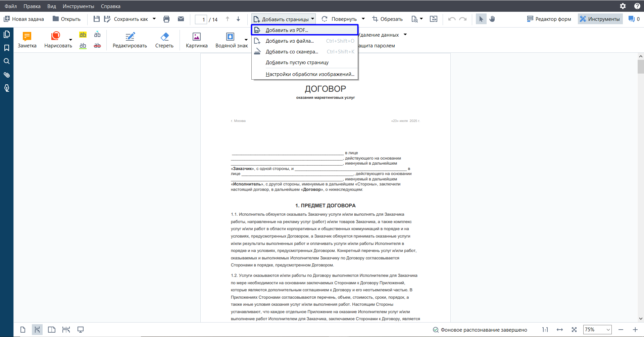Click the Новая задача button

click(x=24, y=19)
